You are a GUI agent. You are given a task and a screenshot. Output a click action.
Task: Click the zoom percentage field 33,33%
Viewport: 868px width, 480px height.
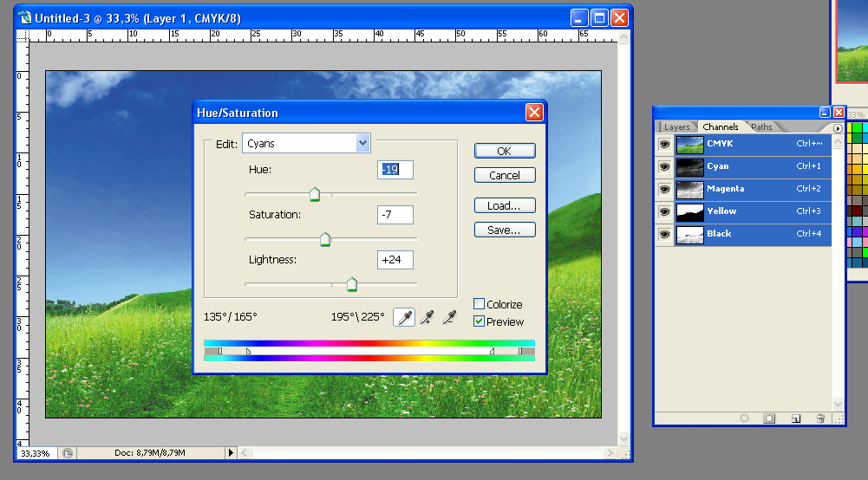click(36, 453)
